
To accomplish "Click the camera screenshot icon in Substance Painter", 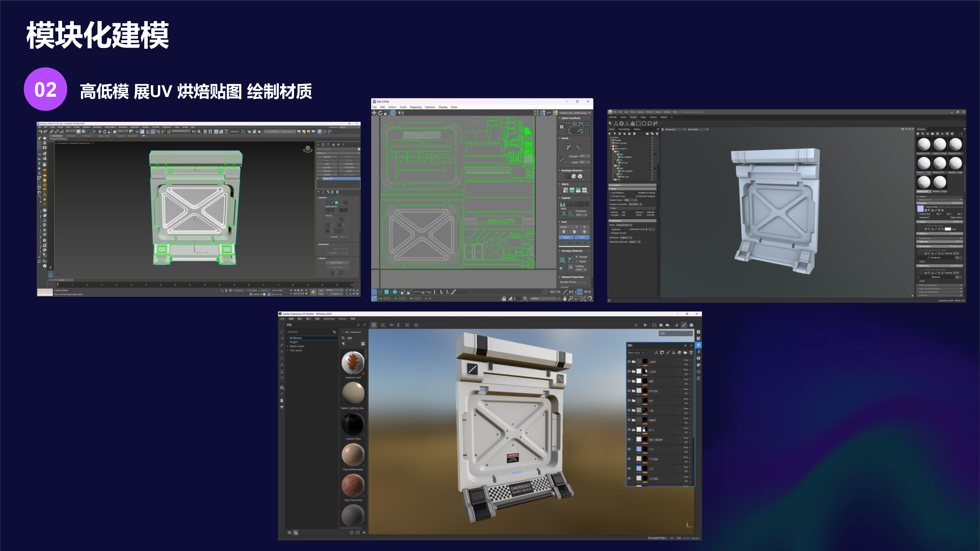I will coord(691,325).
